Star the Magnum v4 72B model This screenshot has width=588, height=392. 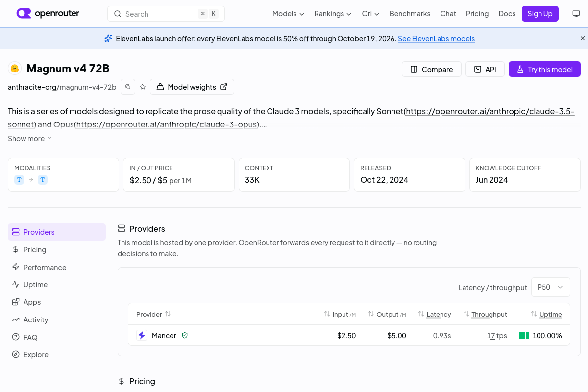(143, 87)
